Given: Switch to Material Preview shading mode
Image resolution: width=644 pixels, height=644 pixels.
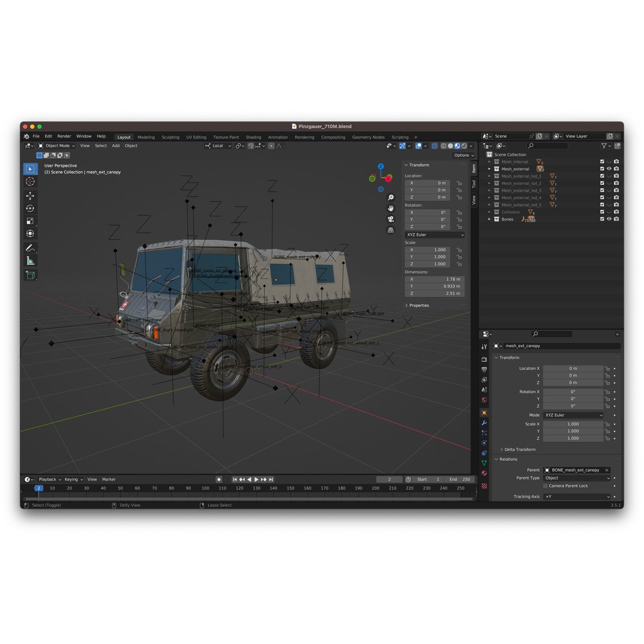Looking at the screenshot, I should (x=457, y=146).
